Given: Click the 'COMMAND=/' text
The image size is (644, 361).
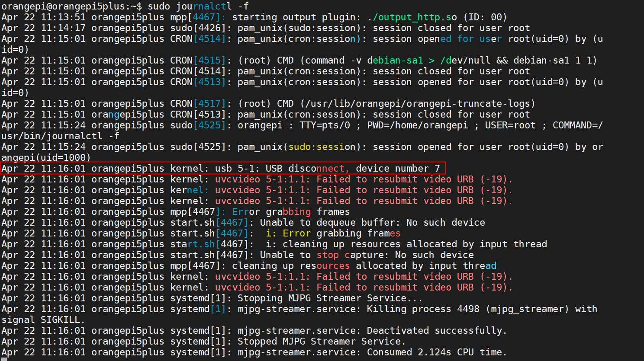Looking at the screenshot, I should click(578, 125).
